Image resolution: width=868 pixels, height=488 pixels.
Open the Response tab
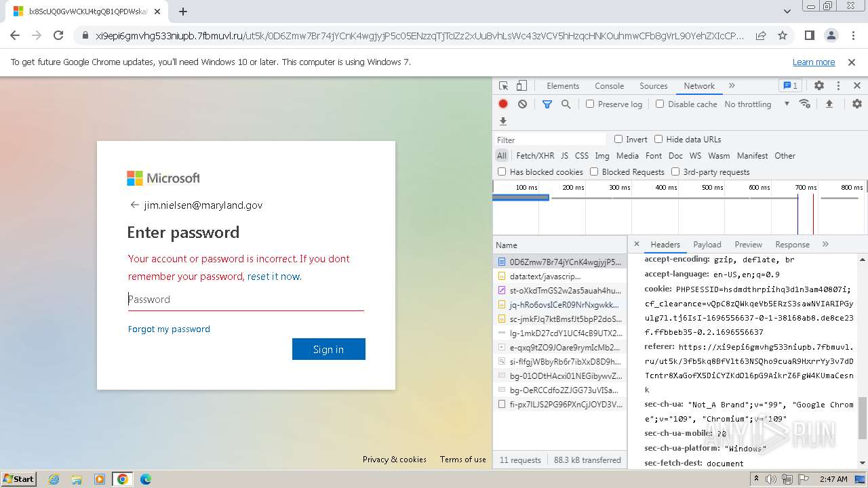click(792, 245)
